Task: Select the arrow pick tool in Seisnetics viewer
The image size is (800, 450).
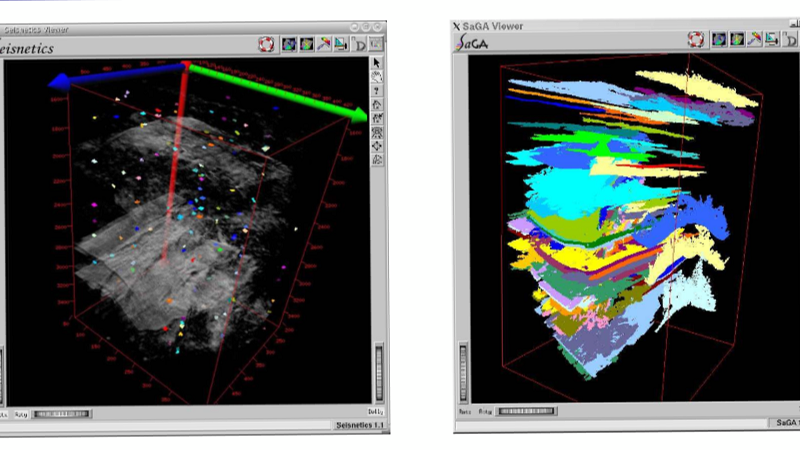Action: point(377,63)
